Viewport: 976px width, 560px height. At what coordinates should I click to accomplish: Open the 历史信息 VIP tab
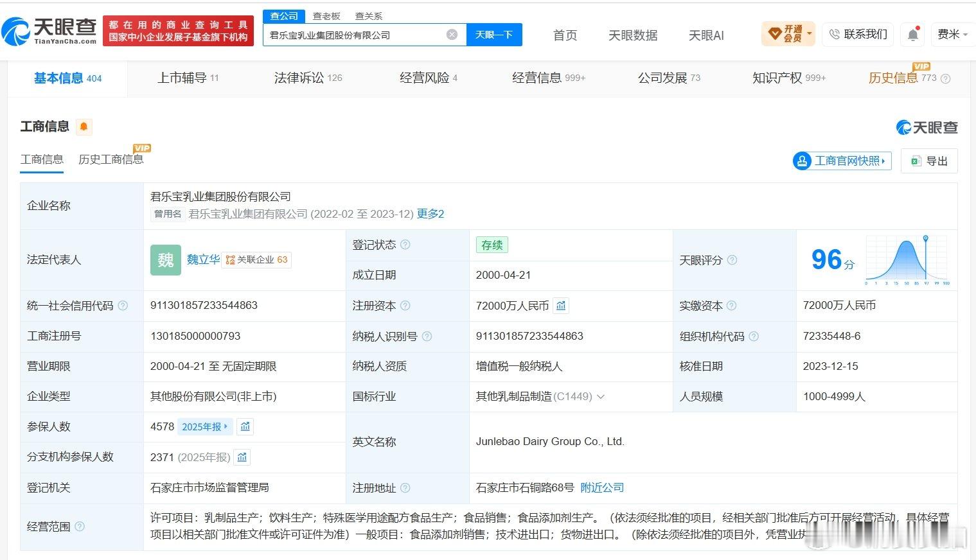coord(903,78)
